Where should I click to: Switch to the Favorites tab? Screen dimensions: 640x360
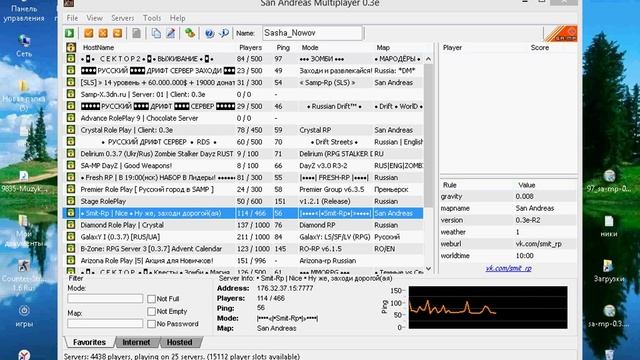(89, 342)
